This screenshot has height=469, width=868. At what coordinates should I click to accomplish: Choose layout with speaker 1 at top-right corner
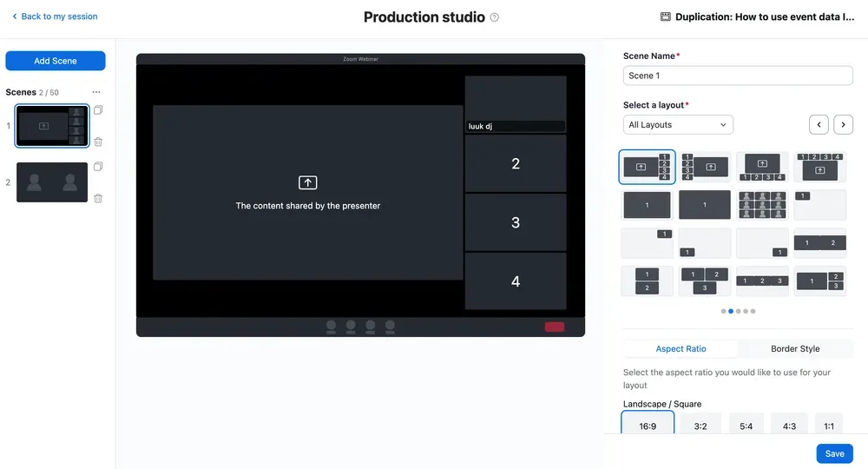pyautogui.click(x=647, y=243)
